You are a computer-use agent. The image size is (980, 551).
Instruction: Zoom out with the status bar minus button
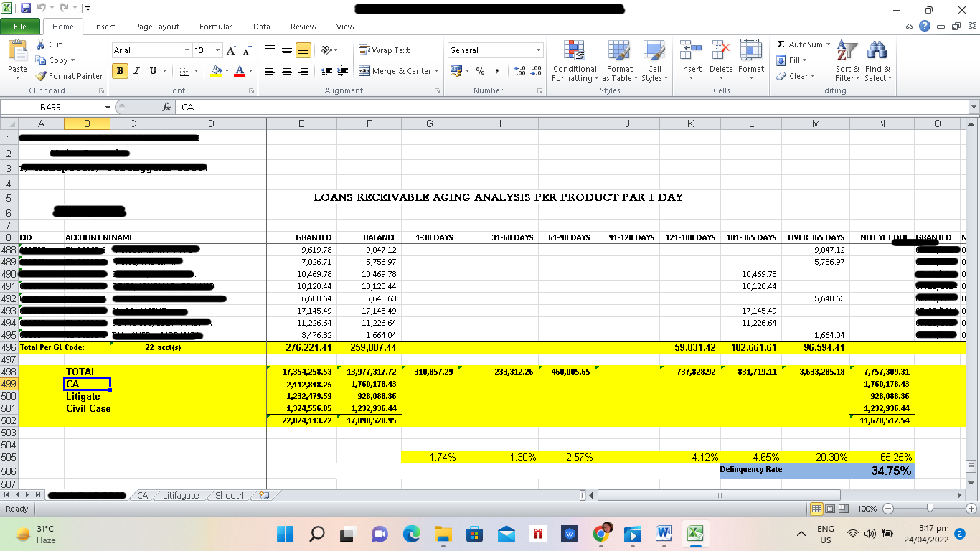[x=887, y=509]
